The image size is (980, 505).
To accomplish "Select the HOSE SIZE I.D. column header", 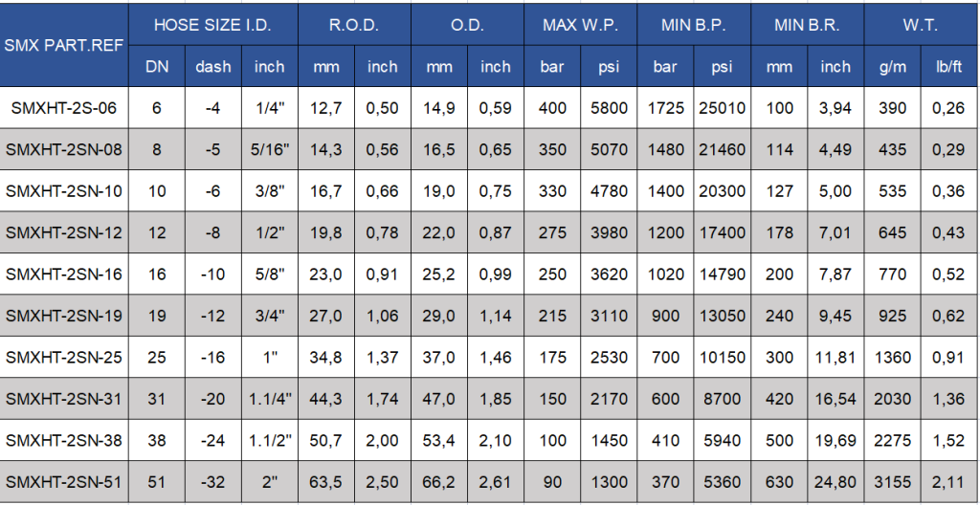I will [212, 25].
